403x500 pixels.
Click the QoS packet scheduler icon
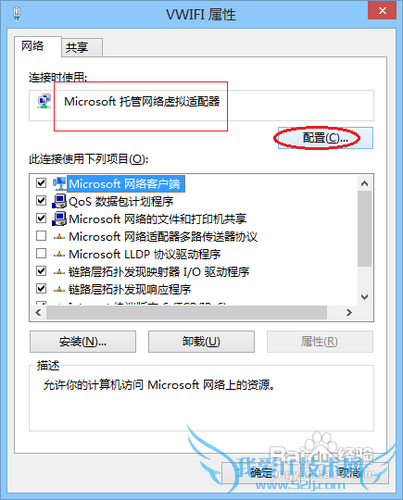(60, 201)
